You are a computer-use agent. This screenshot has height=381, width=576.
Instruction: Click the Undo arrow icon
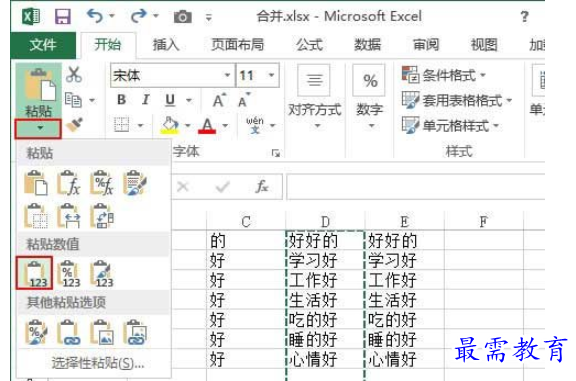tap(95, 16)
